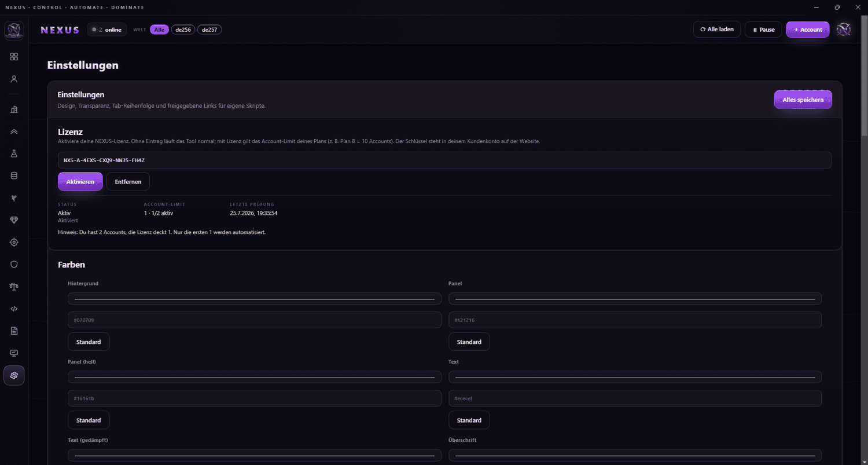868x465 pixels.
Task: Select the de256 world filter
Action: [x=183, y=30]
